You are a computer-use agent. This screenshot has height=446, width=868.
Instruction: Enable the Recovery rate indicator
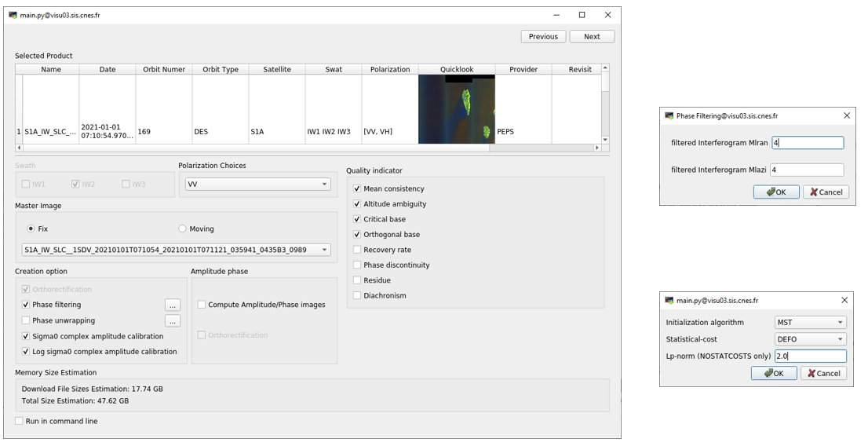[x=357, y=250]
